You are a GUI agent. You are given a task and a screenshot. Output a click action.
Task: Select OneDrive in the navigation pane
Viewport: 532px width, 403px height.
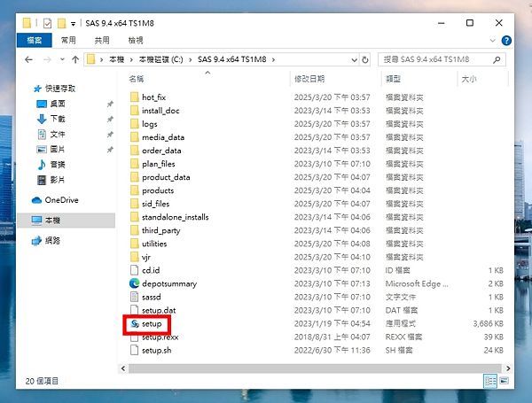pyautogui.click(x=60, y=200)
